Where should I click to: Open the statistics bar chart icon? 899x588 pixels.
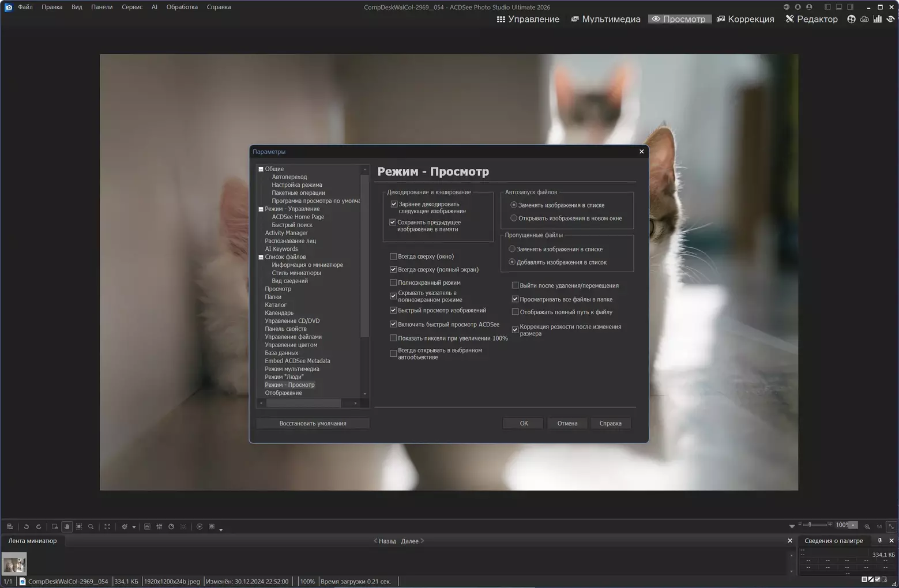tap(877, 19)
